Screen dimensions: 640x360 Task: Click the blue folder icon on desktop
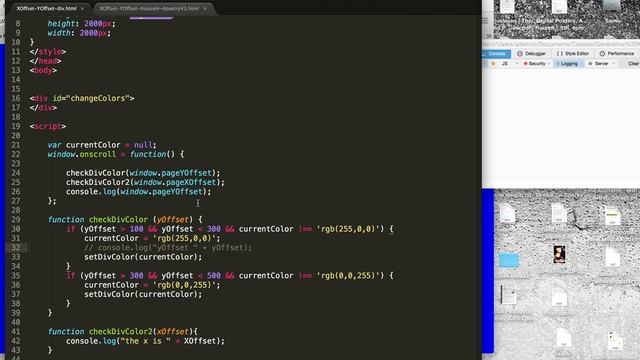tap(509, 260)
